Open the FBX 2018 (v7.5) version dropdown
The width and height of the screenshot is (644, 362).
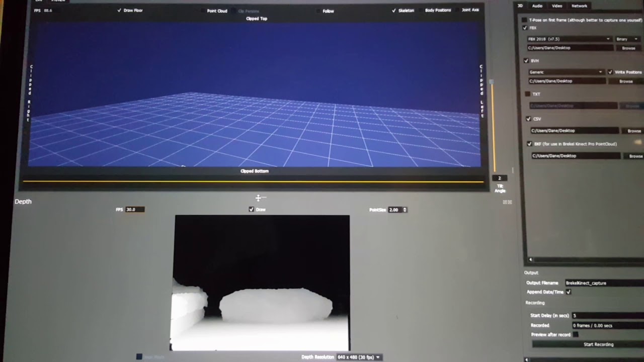[x=569, y=39]
